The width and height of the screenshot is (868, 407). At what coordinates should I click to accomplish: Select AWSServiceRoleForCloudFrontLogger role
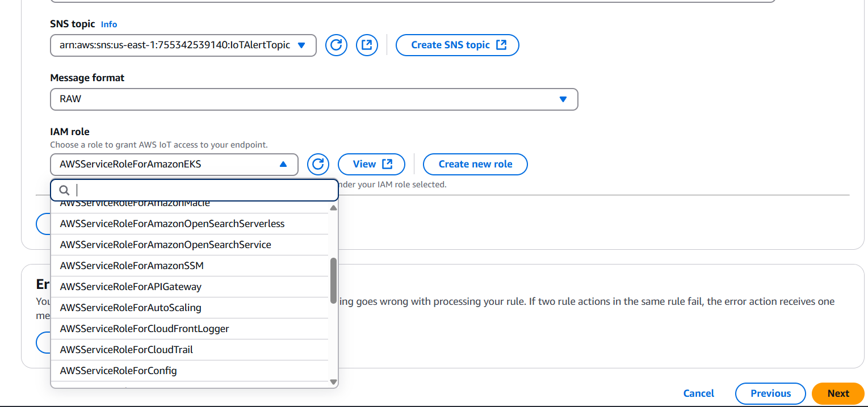tap(190, 329)
